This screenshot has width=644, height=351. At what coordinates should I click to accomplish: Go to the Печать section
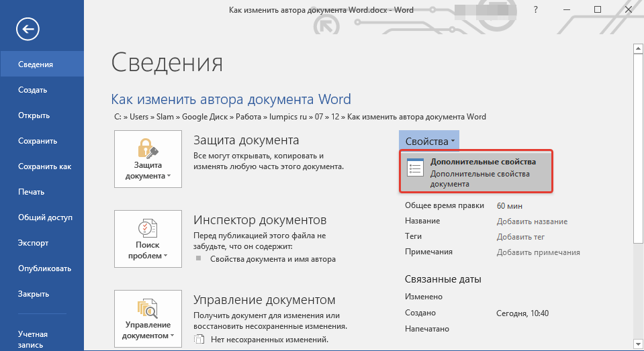pyautogui.click(x=31, y=192)
